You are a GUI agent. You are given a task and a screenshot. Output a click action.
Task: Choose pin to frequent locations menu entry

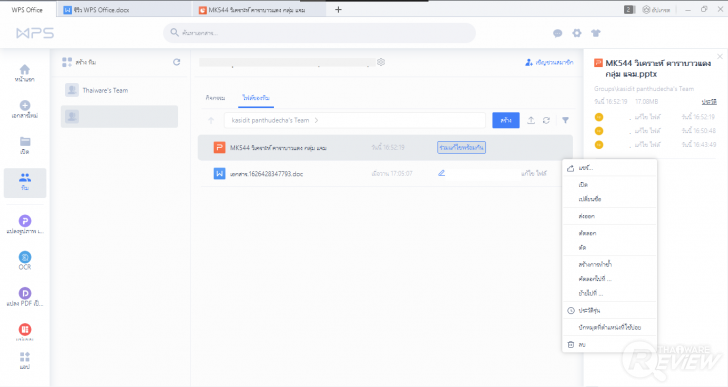[610, 328]
